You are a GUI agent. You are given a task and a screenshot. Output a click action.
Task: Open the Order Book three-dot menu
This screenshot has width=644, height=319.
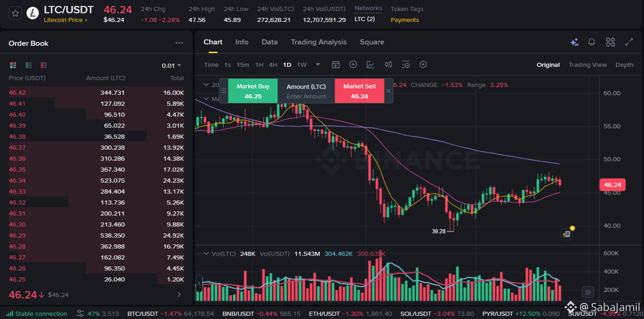179,43
